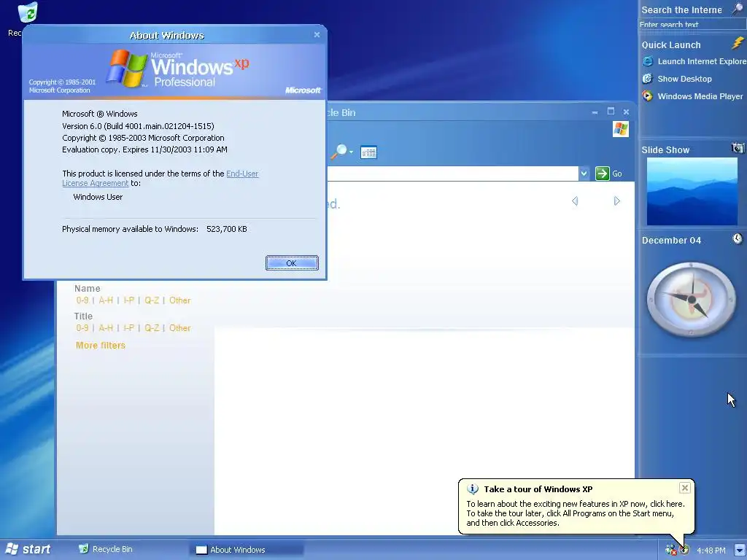Filter Title by A-H

(106, 328)
